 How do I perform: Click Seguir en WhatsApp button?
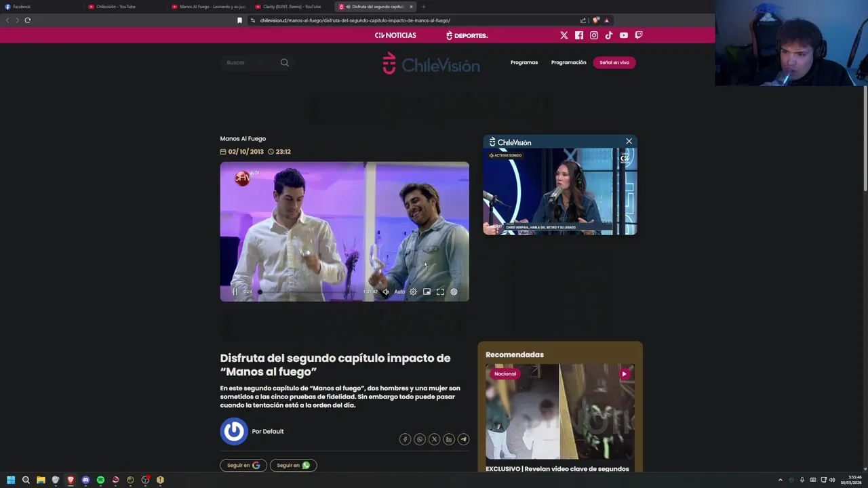[x=293, y=466]
